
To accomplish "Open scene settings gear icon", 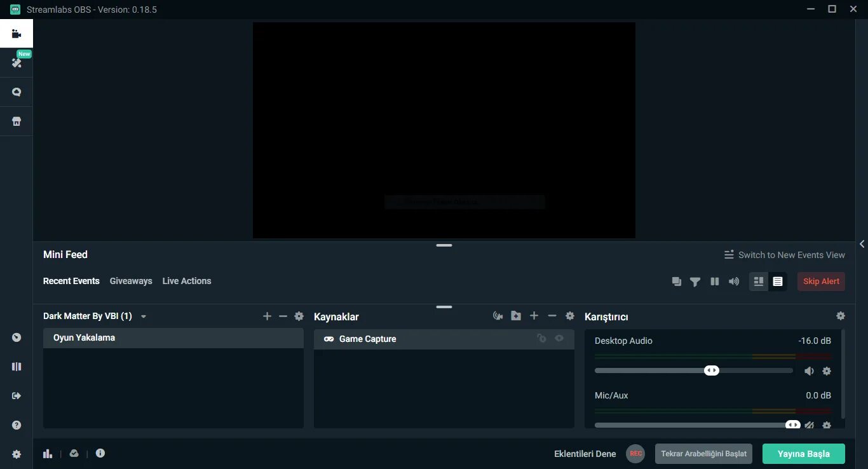I will (x=299, y=316).
